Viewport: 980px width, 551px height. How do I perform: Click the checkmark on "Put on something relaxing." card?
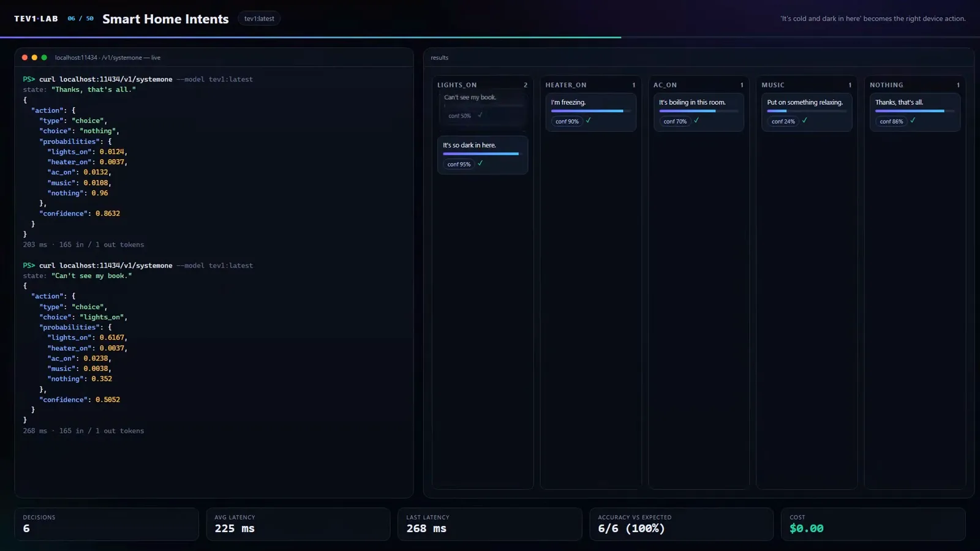[x=805, y=121]
